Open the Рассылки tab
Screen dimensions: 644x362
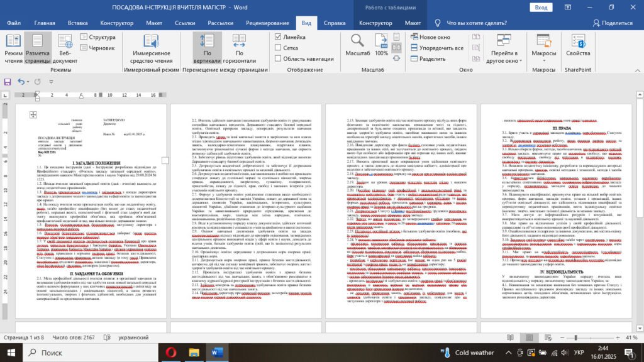coord(220,23)
